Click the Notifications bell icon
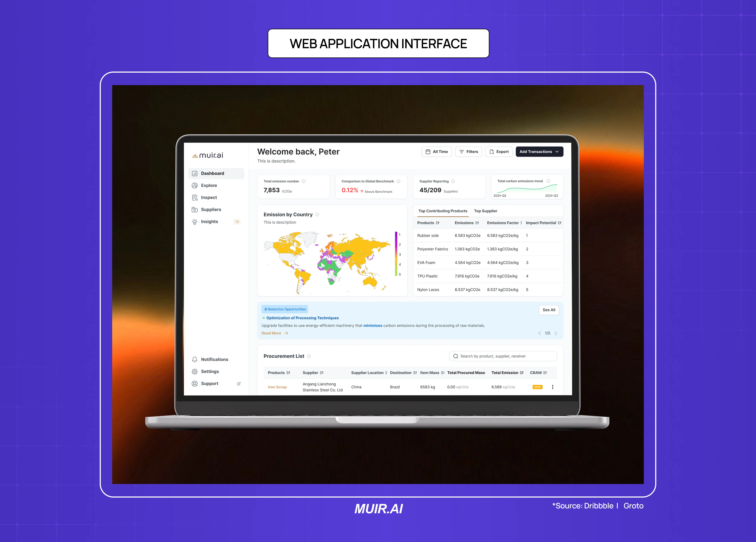Viewport: 756px width, 542px height. (195, 359)
